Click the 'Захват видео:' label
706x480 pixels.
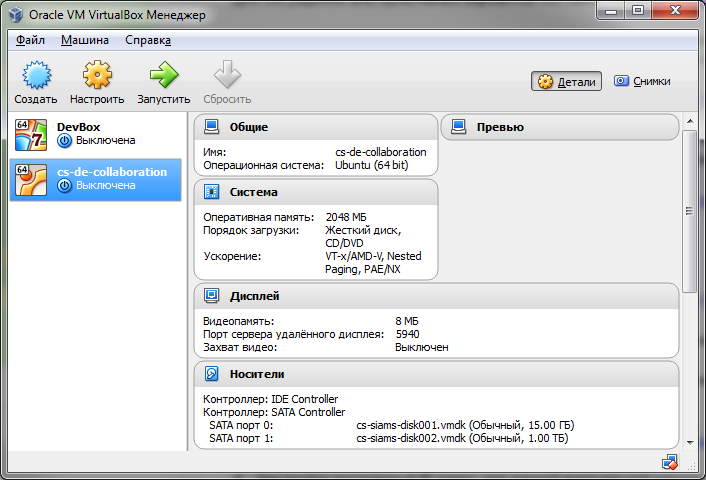pos(240,347)
